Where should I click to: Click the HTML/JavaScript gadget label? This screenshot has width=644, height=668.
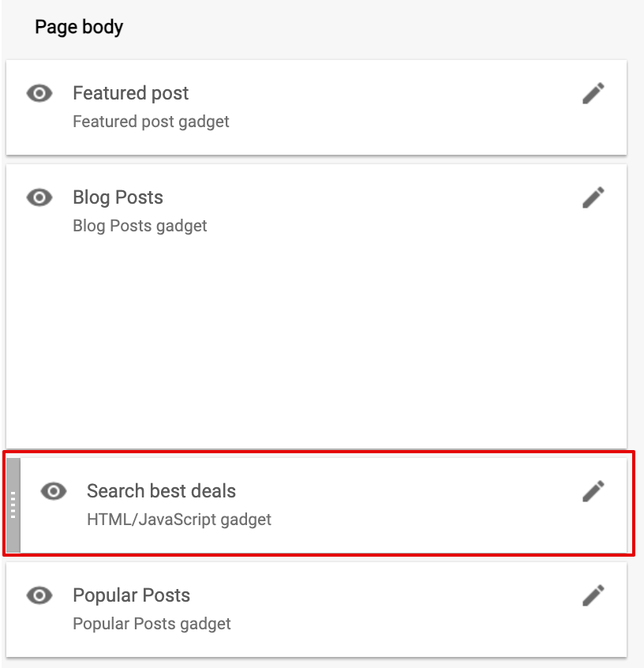(179, 520)
